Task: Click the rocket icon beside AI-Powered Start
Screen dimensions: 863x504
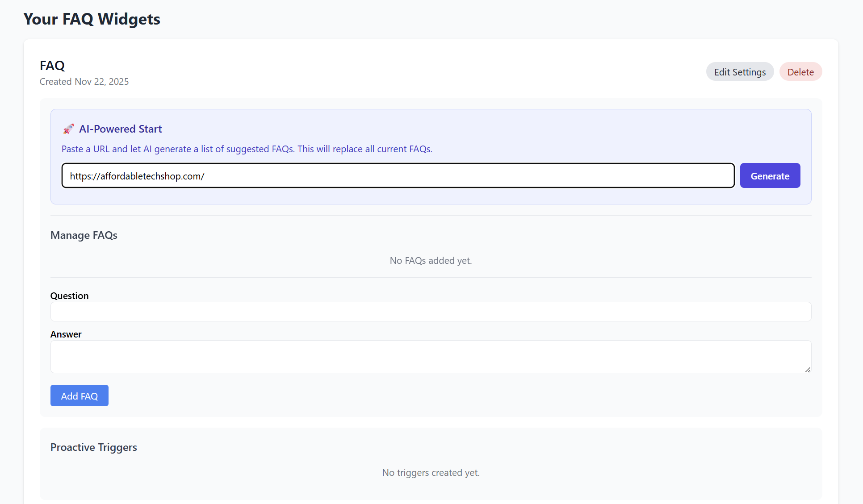Action: 68,129
